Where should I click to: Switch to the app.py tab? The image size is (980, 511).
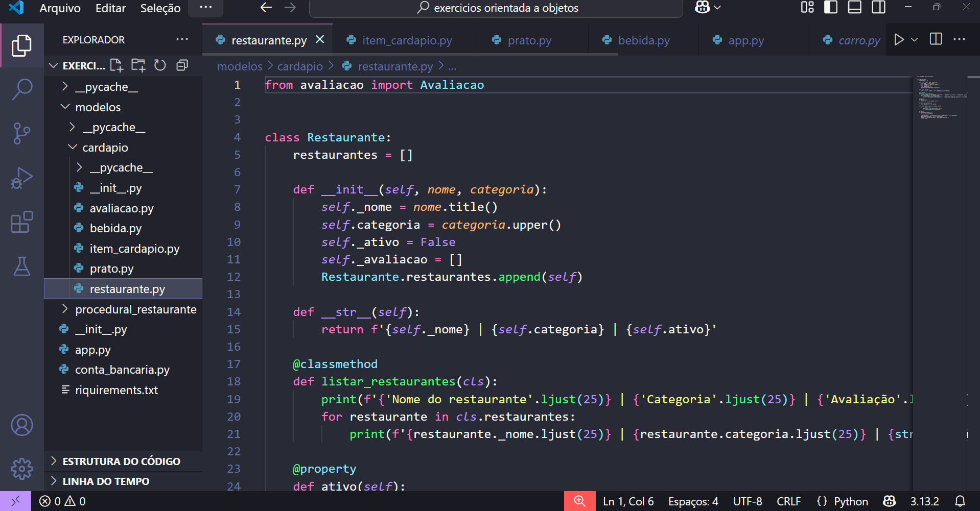point(745,40)
